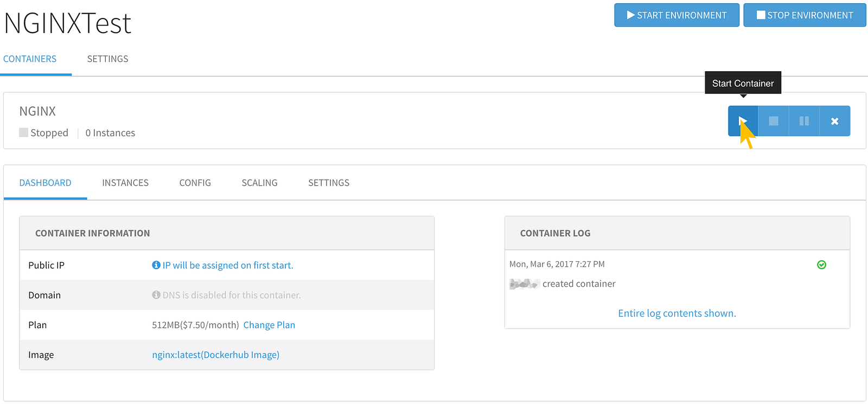Screen dimensions: 868x404
Task: Open the Instances tab
Action: [125, 183]
